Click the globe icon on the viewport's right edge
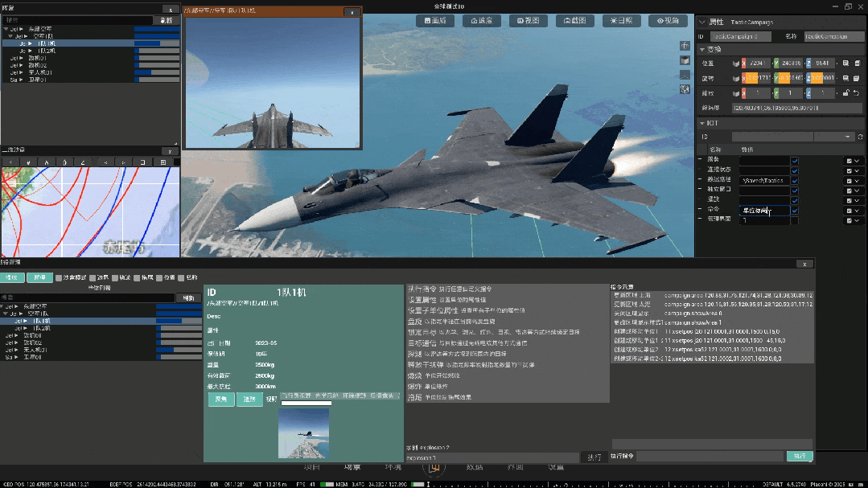 tap(685, 89)
